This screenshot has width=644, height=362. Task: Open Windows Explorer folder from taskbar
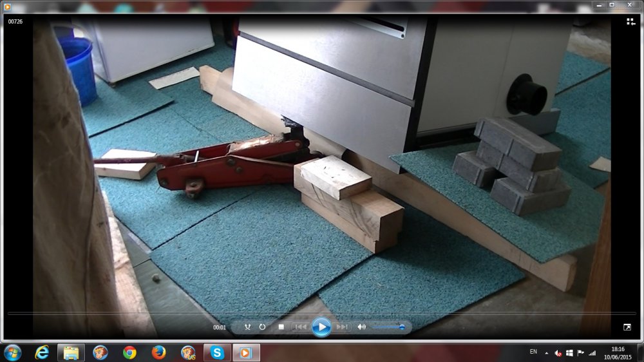71,352
